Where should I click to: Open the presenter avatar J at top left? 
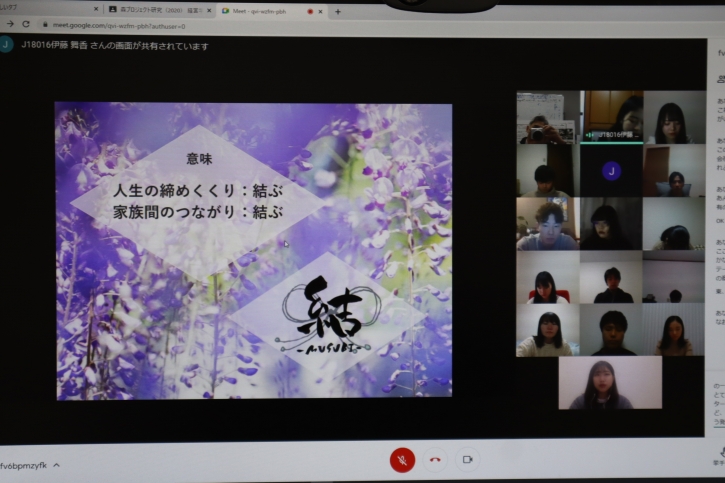(x=6, y=45)
